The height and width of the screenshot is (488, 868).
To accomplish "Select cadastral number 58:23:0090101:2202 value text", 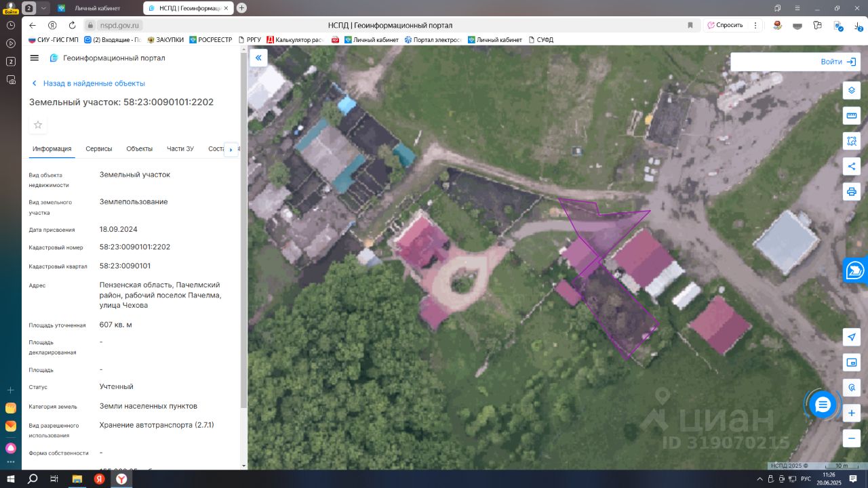I will point(135,247).
